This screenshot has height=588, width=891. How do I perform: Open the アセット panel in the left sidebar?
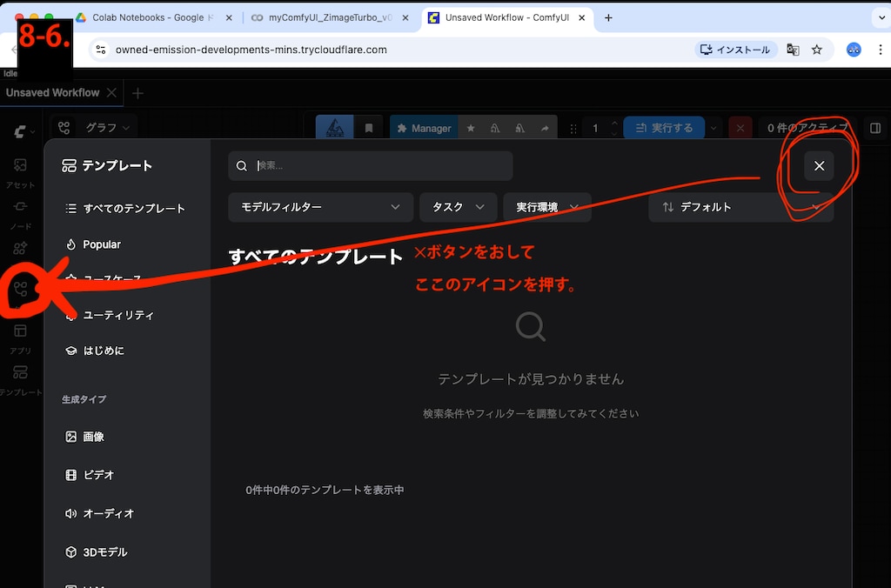[19, 164]
